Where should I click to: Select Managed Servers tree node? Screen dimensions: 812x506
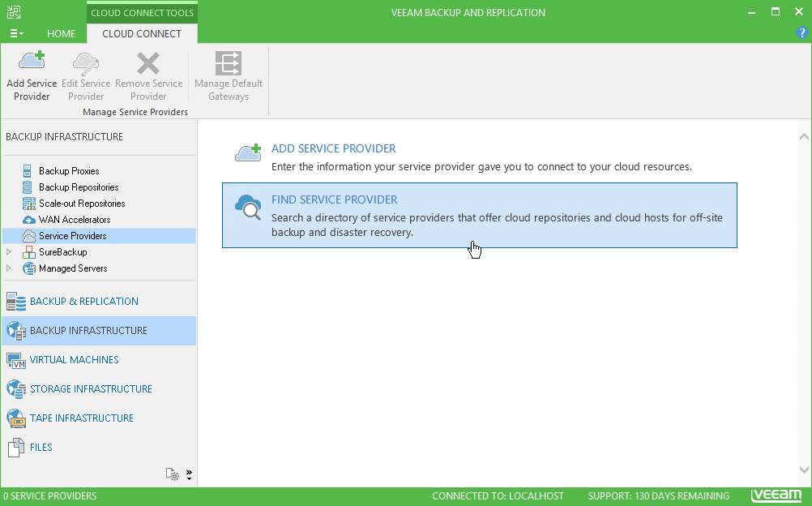point(73,268)
